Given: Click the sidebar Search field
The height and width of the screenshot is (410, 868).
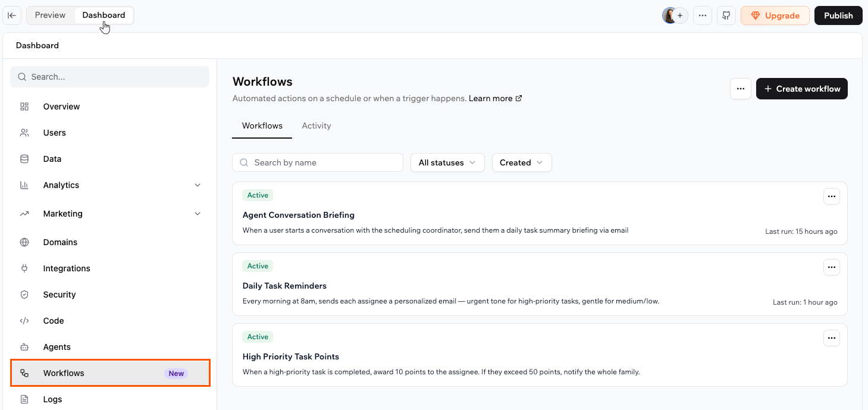Looking at the screenshot, I should 110,77.
